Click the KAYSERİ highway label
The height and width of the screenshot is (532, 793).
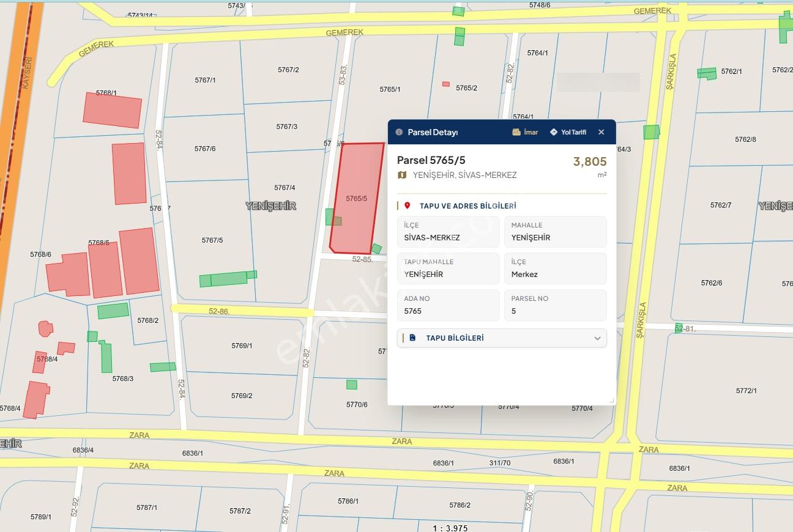[26, 73]
